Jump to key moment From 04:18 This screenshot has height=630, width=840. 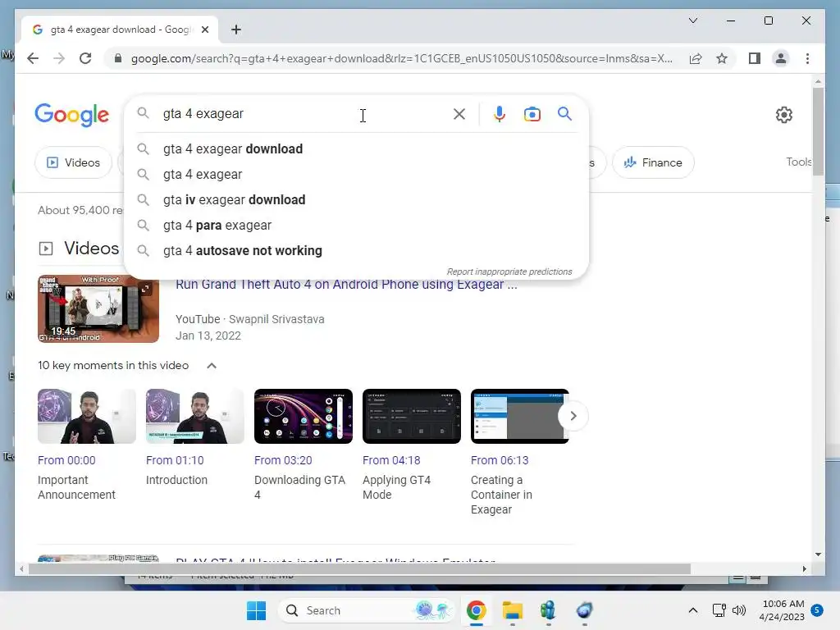coord(391,460)
